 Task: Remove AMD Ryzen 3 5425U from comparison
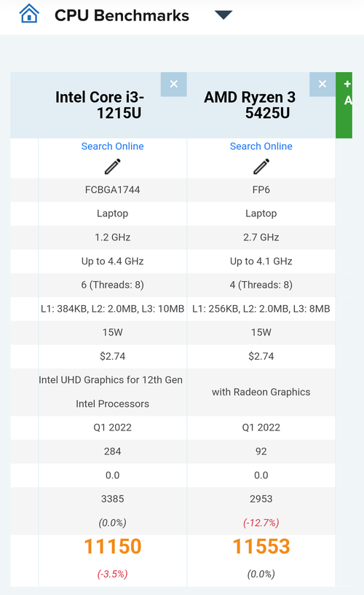(323, 84)
